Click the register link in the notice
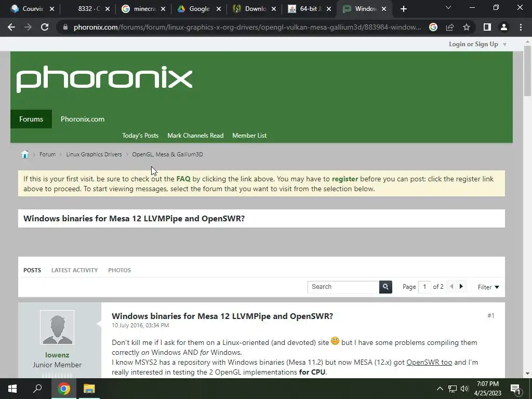Viewport: 532px width, 399px height. coord(345,179)
